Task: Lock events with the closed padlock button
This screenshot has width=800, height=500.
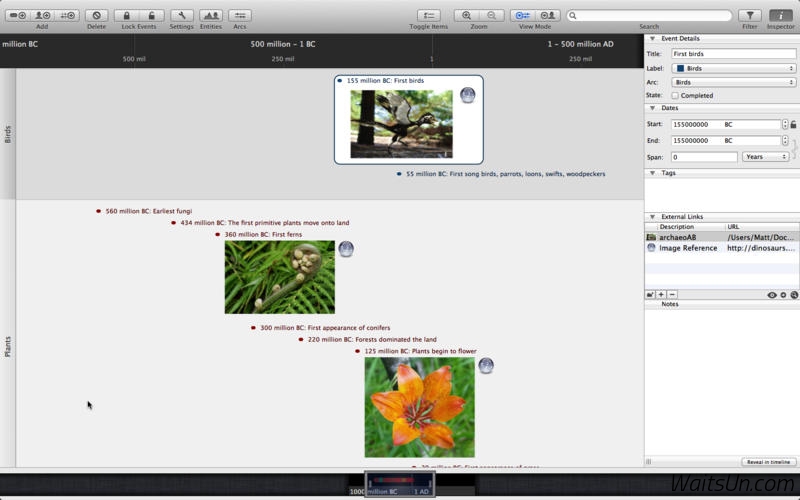Action: point(127,15)
